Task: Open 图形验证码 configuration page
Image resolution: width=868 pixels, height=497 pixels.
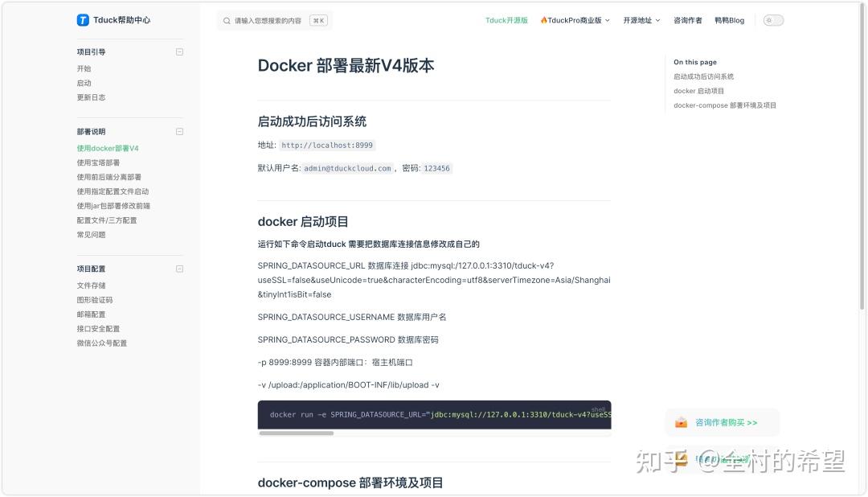Action: coord(95,300)
